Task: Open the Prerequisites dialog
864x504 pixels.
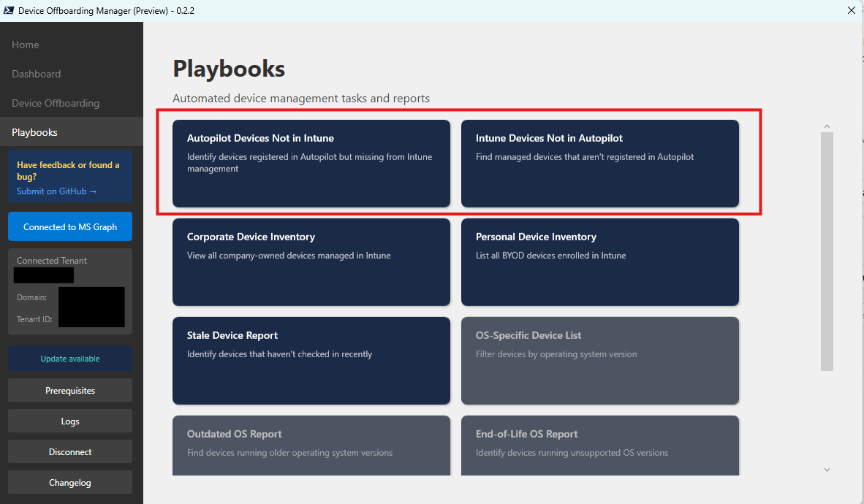Action: click(70, 391)
